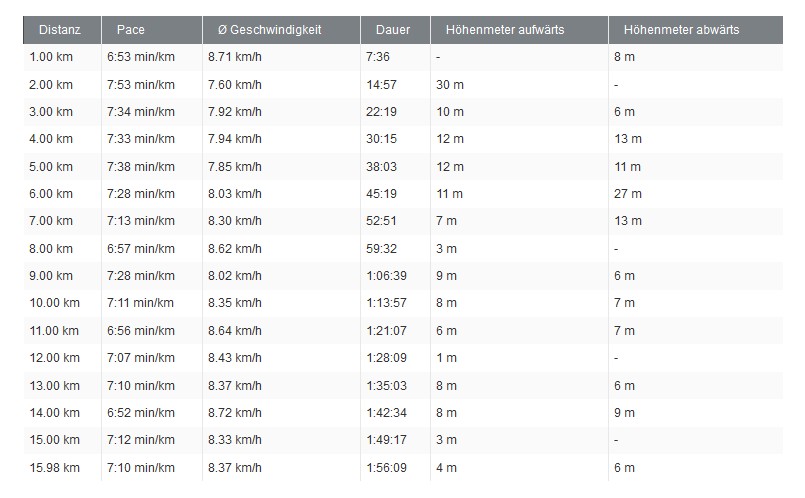Click the Distanz column header
This screenshot has height=498, width=805.
pos(60,30)
